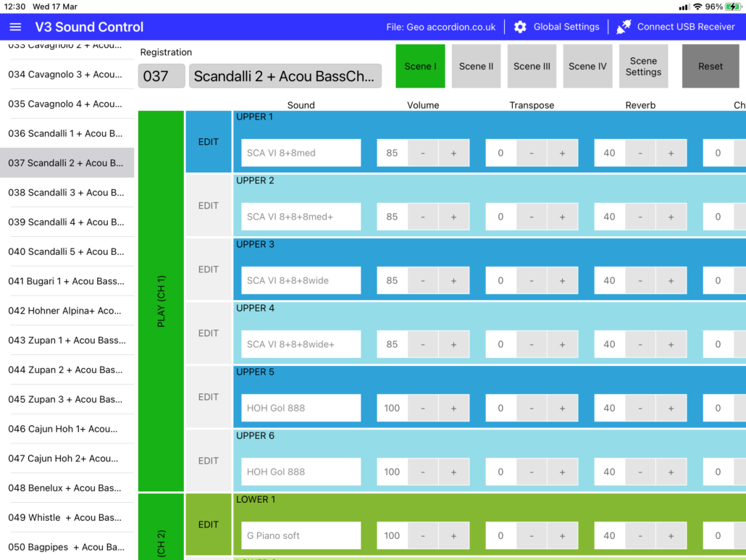Open Scene Settings
Image resolution: width=746 pixels, height=560 pixels.
coord(643,66)
